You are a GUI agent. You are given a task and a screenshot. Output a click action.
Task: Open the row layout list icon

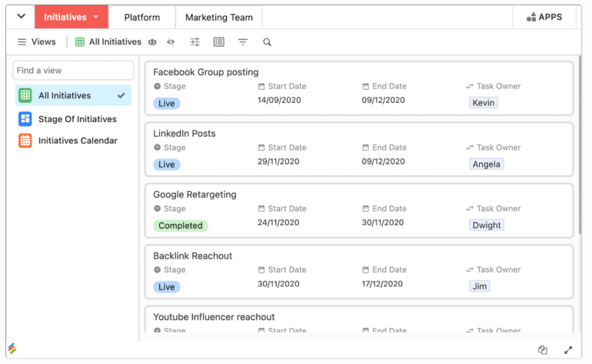coord(218,42)
